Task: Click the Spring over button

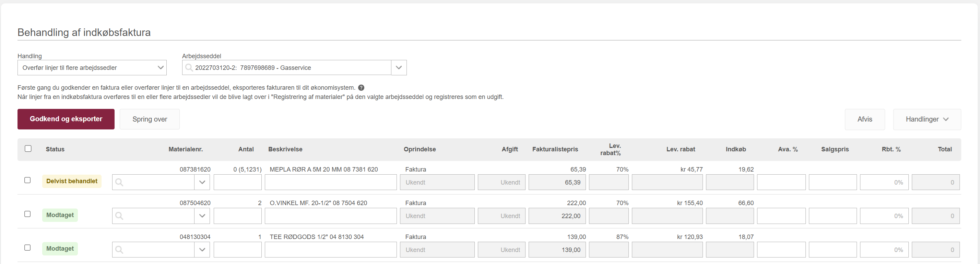Action: click(150, 119)
